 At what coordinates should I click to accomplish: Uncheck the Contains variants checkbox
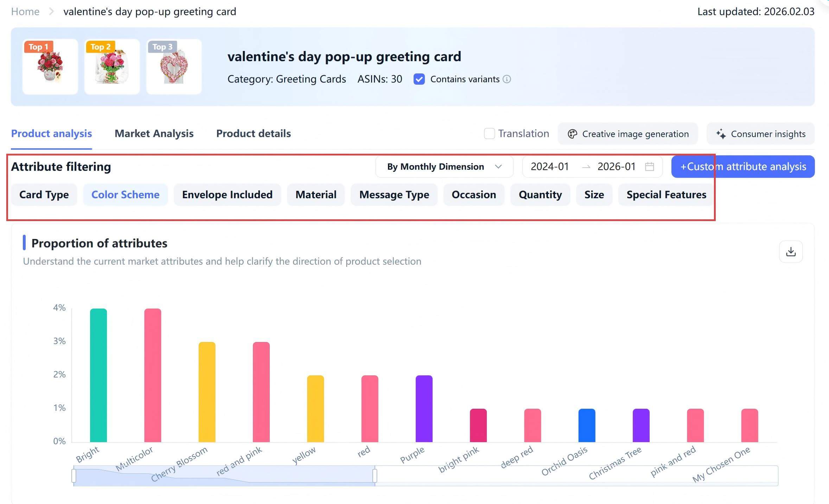pyautogui.click(x=419, y=79)
